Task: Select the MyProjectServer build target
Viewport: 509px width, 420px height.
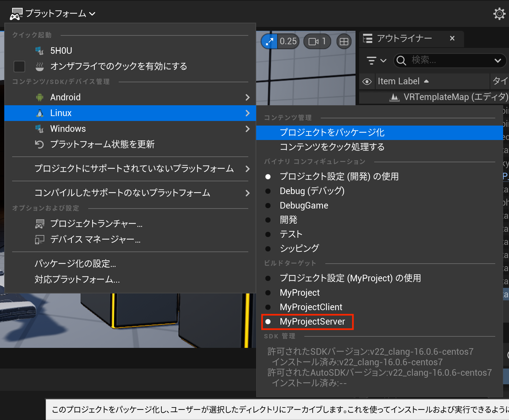Action: tap(379, 322)
